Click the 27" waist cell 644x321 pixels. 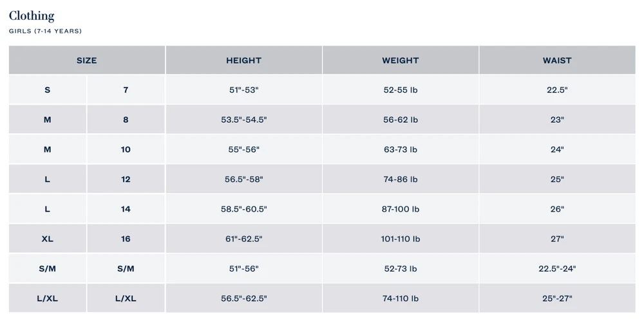557,239
